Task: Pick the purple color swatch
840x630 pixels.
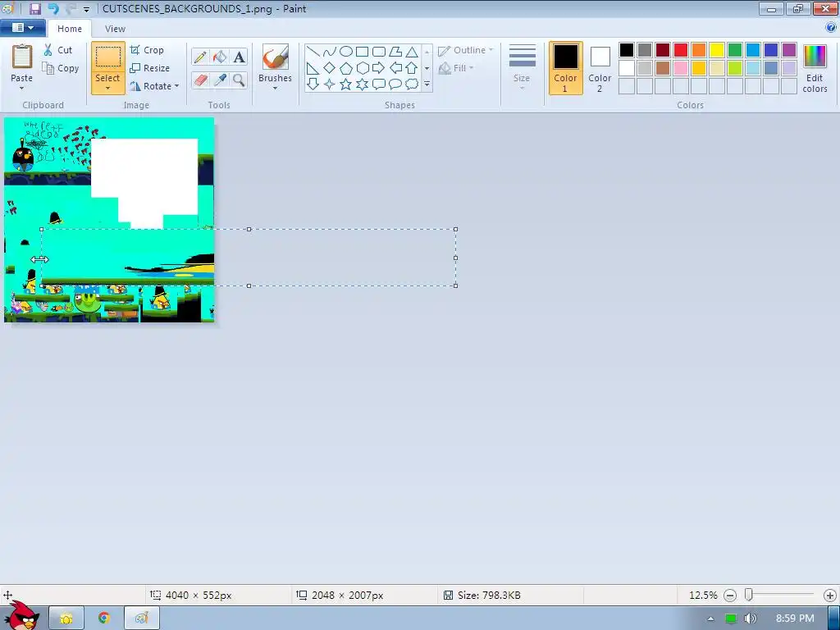Action: click(x=789, y=50)
